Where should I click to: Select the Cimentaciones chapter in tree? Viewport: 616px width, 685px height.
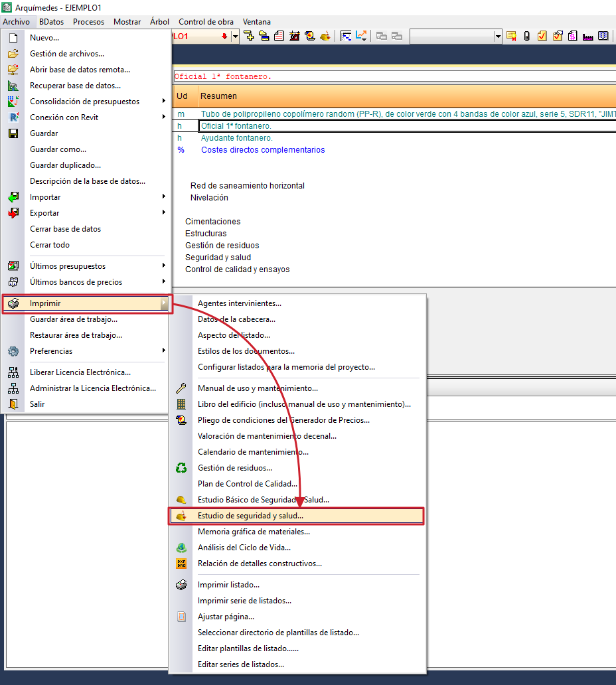click(x=212, y=222)
